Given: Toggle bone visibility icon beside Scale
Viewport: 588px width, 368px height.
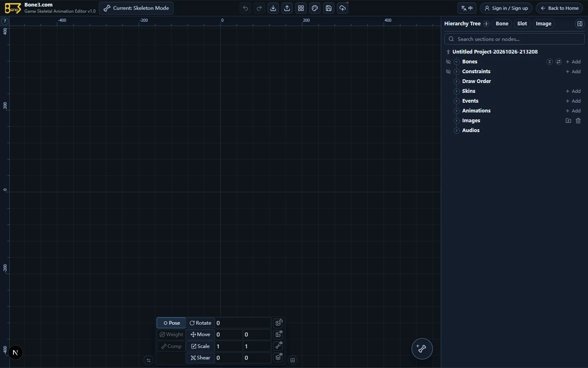Looking at the screenshot, I should click(x=278, y=346).
